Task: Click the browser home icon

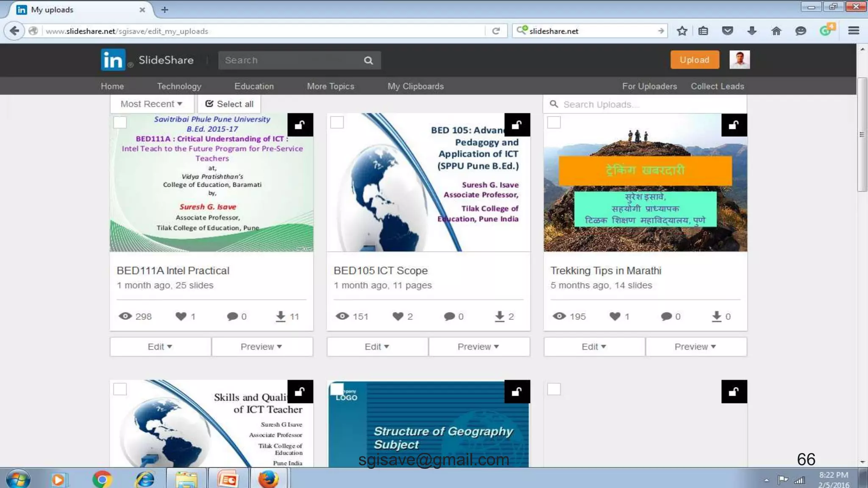Action: (776, 31)
